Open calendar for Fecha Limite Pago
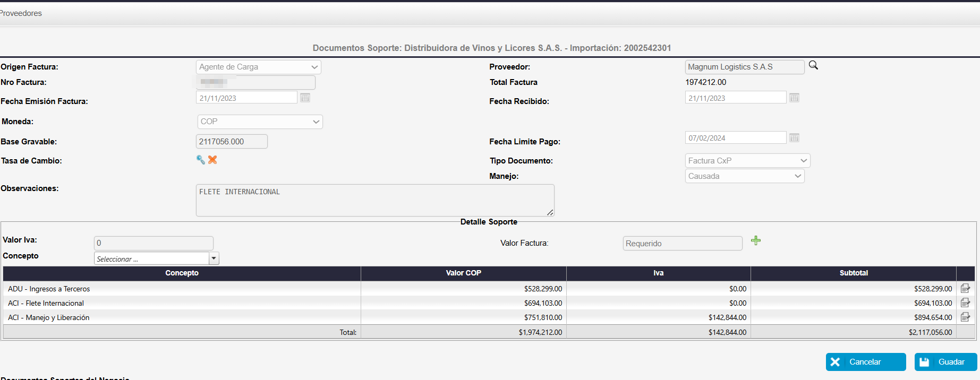 coord(794,138)
